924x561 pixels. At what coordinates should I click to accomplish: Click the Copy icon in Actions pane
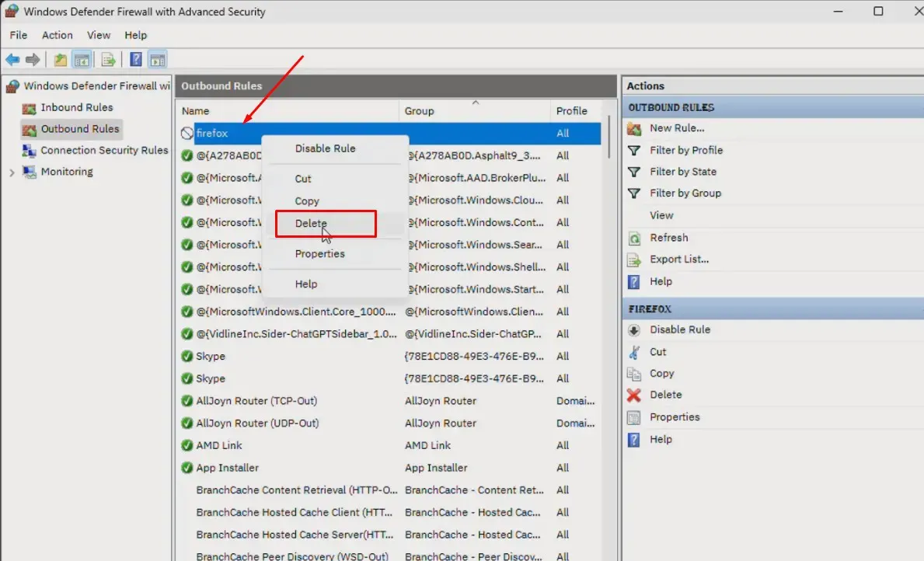(x=634, y=374)
